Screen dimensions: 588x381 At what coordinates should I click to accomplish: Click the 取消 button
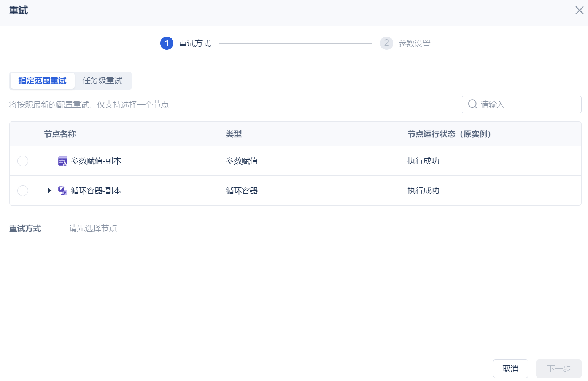[510, 369]
